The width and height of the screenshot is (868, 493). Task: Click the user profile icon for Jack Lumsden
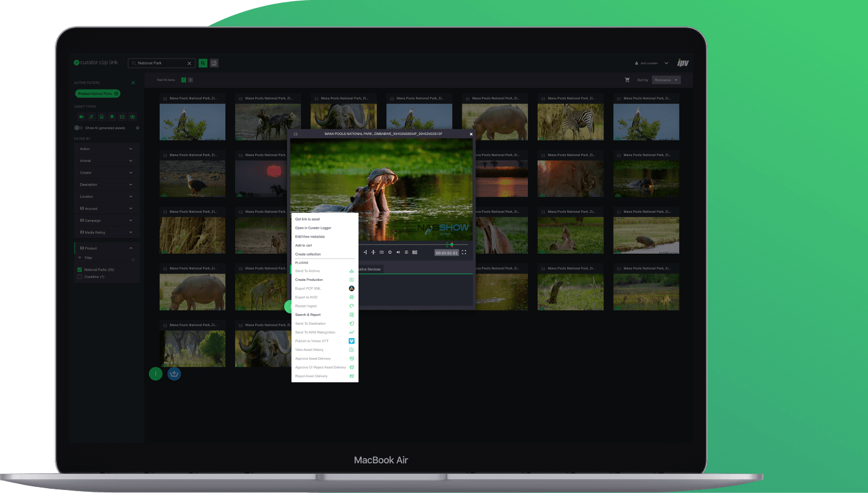(x=637, y=63)
